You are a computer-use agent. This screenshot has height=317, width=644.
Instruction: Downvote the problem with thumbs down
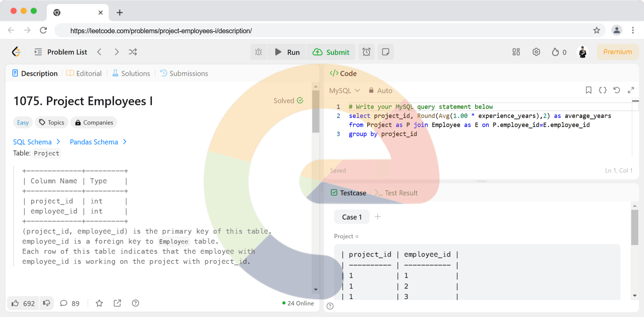pos(47,303)
